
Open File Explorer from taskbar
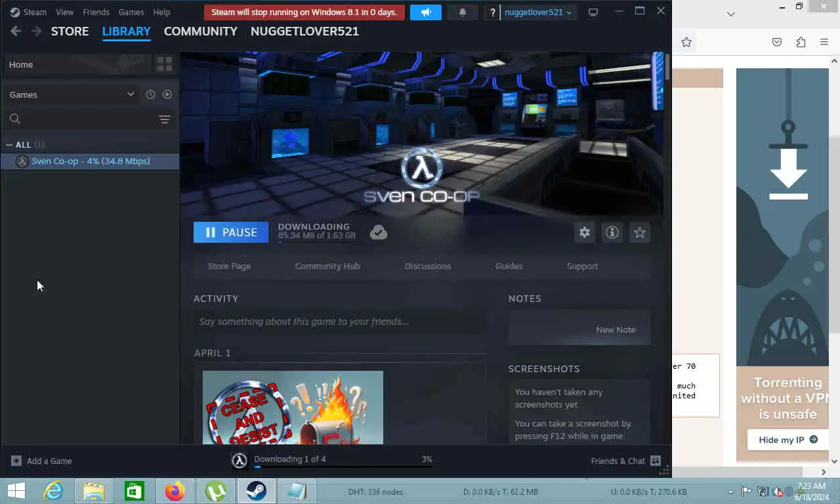(94, 491)
